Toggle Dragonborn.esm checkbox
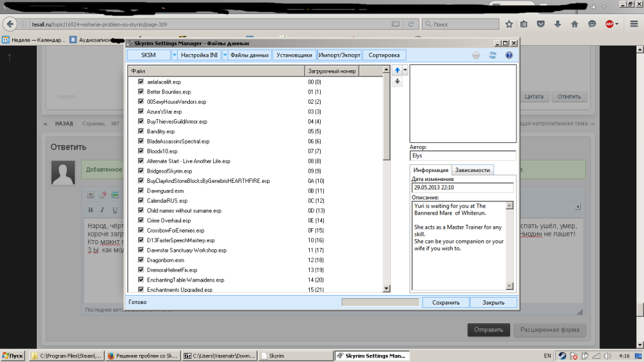This screenshot has height=362, width=644. tap(141, 260)
